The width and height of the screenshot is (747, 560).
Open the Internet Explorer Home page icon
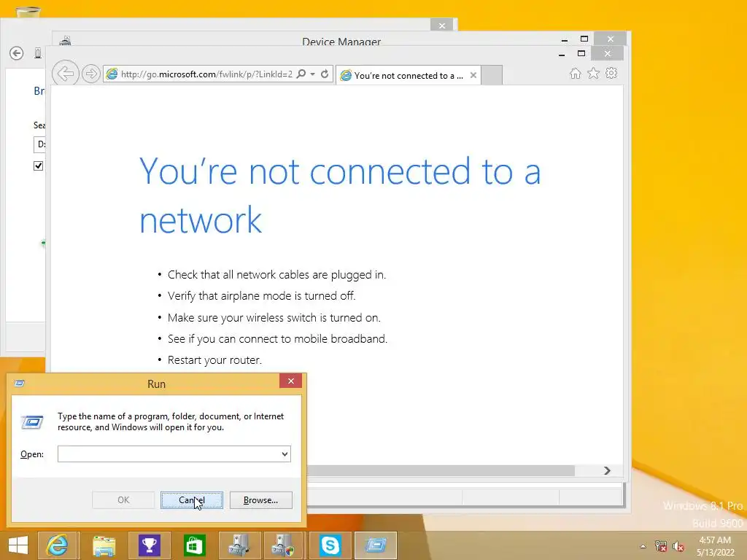pyautogui.click(x=576, y=74)
